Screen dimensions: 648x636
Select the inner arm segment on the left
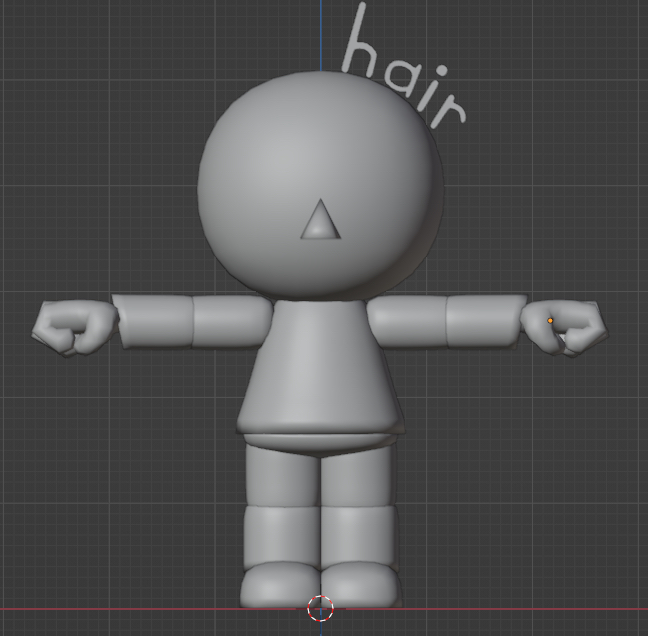(x=230, y=320)
